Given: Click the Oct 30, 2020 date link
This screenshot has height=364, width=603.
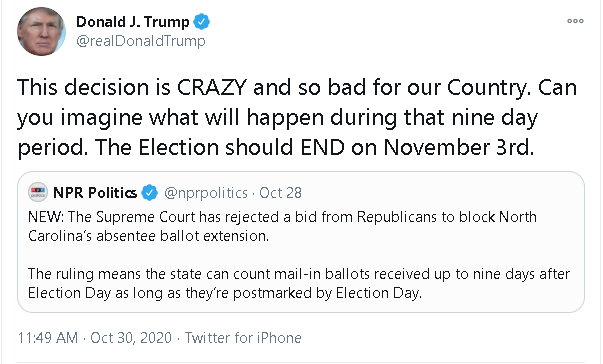Looking at the screenshot, I should pos(131,338).
